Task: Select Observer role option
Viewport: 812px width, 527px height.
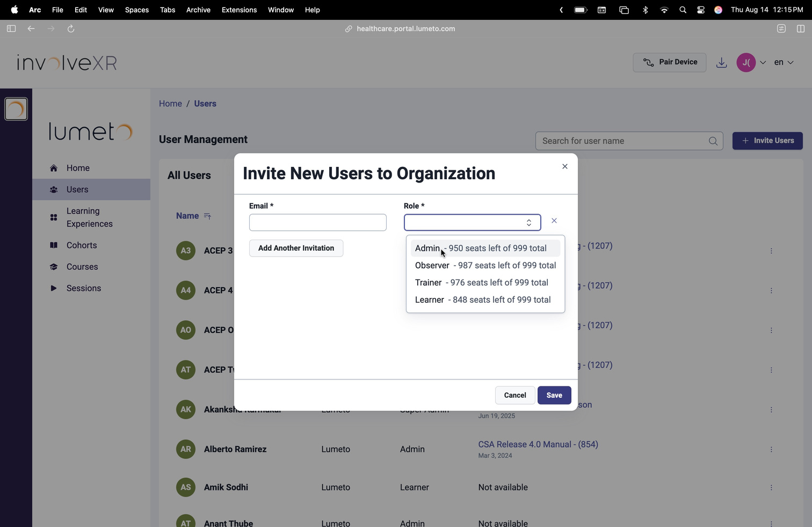Action: [485, 265]
